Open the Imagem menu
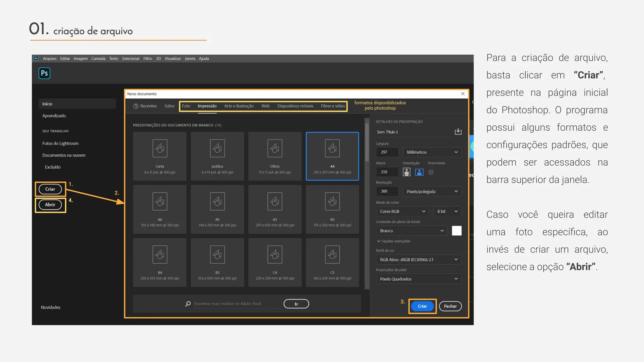Viewport: 644px width, 362px height. tap(80, 58)
